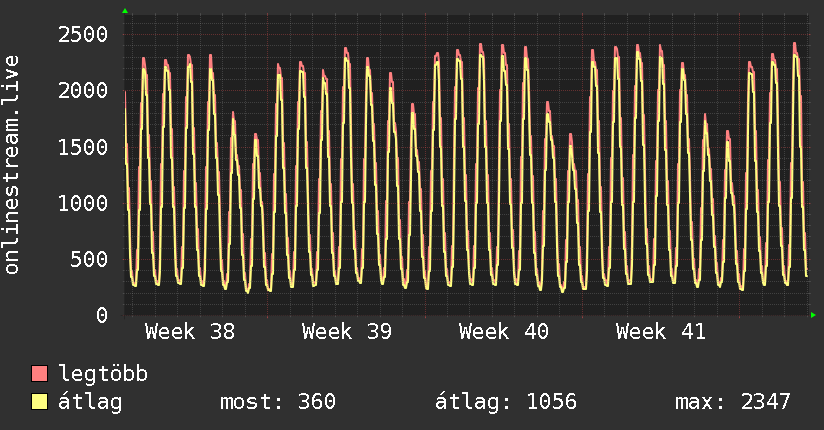Click the 1500 y-axis tick label
This screenshot has height=430, width=824.
pyautogui.click(x=83, y=147)
